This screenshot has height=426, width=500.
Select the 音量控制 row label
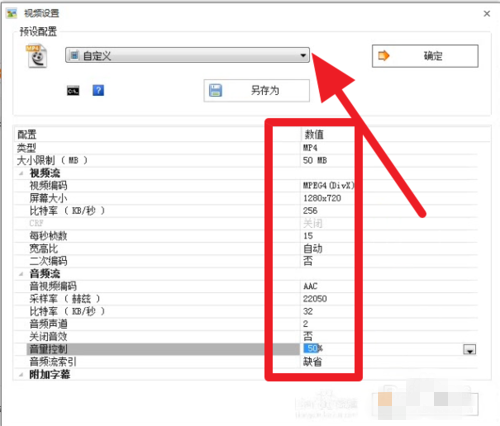(49, 349)
